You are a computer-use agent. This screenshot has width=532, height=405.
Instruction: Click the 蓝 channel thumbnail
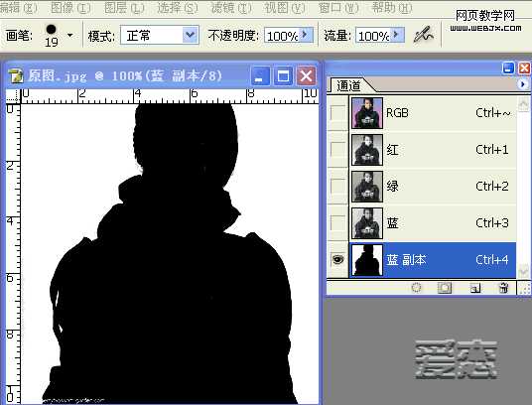pyautogui.click(x=367, y=223)
